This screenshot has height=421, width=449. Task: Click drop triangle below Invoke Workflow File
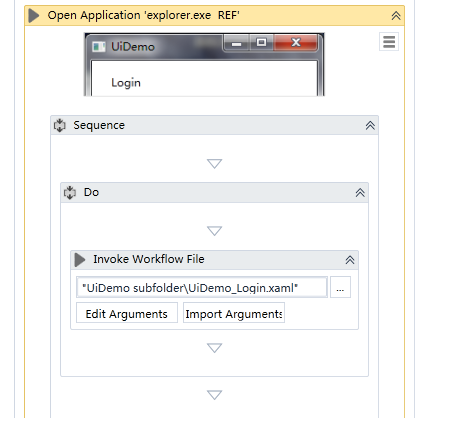[x=214, y=348]
